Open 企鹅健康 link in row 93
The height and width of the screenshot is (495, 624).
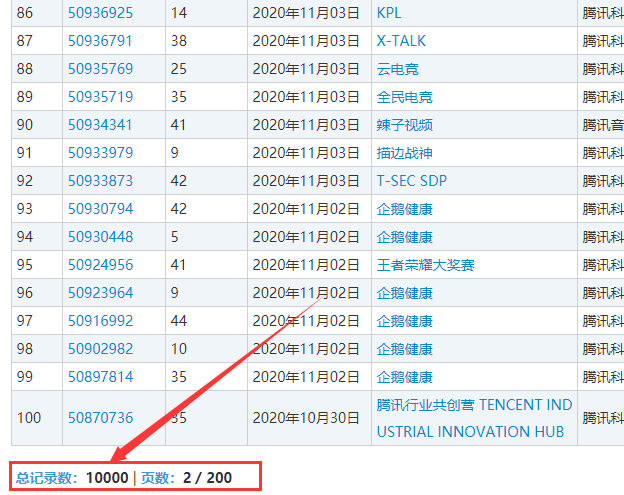pyautogui.click(x=404, y=209)
